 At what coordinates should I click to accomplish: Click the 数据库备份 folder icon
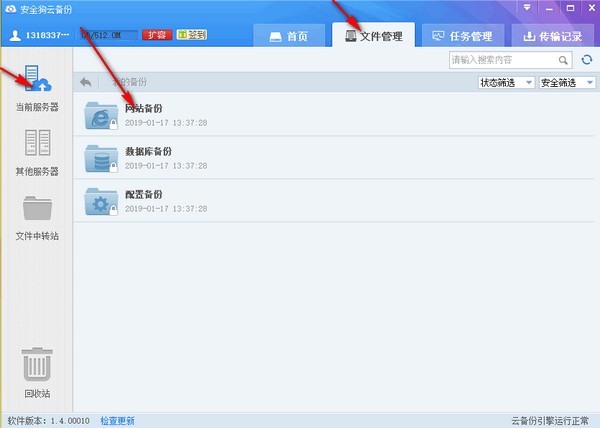tap(101, 158)
